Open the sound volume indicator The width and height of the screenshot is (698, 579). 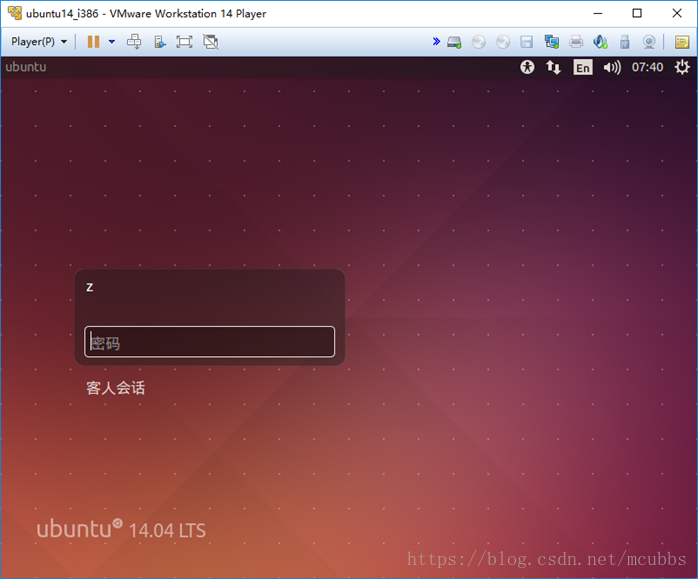click(612, 68)
